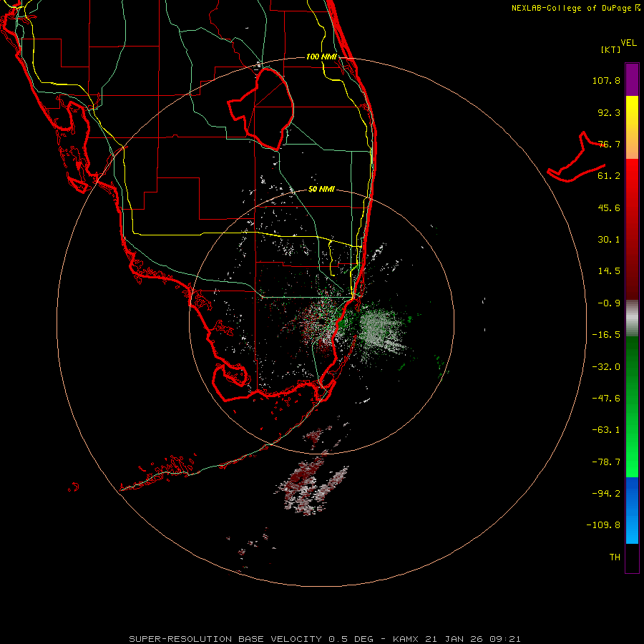This screenshot has width=644, height=644.
Task: Click the purple segment of the color bar
Action: point(632,79)
